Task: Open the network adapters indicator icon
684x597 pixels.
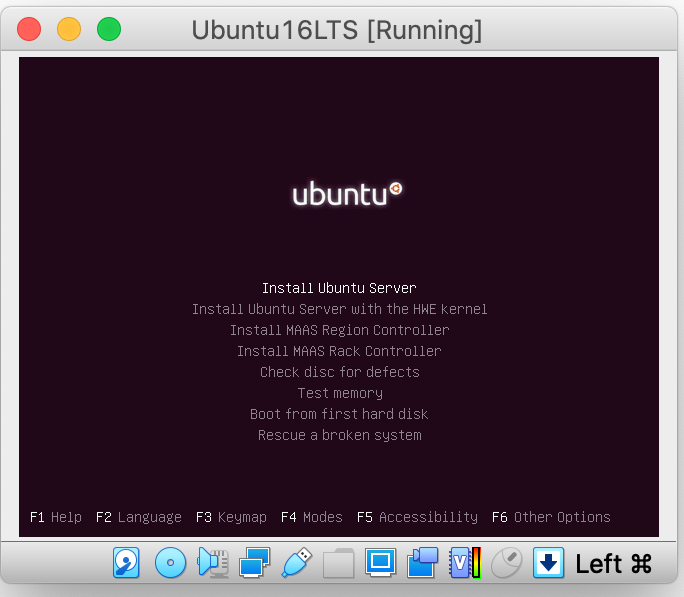Action: [x=255, y=563]
